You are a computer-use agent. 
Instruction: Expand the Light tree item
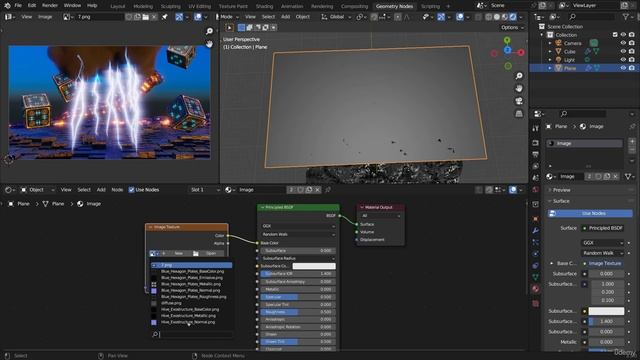[x=550, y=60]
